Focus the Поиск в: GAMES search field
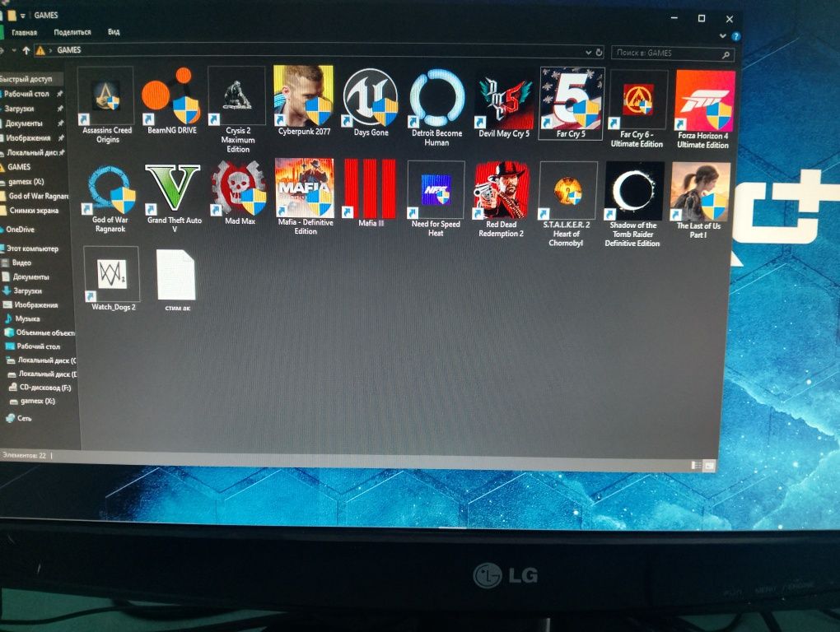Viewport: 840px width, 632px height. pos(672,53)
